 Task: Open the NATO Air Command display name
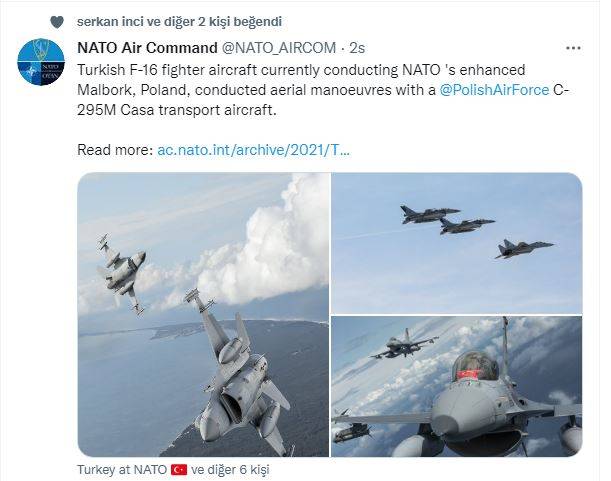pos(147,48)
